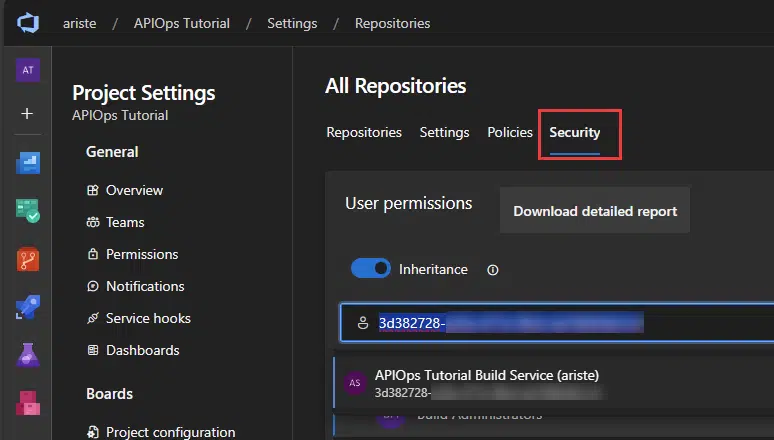Select APIOps Tutorial Build Service (ariste) result
This screenshot has width=774, height=440.
(x=554, y=383)
